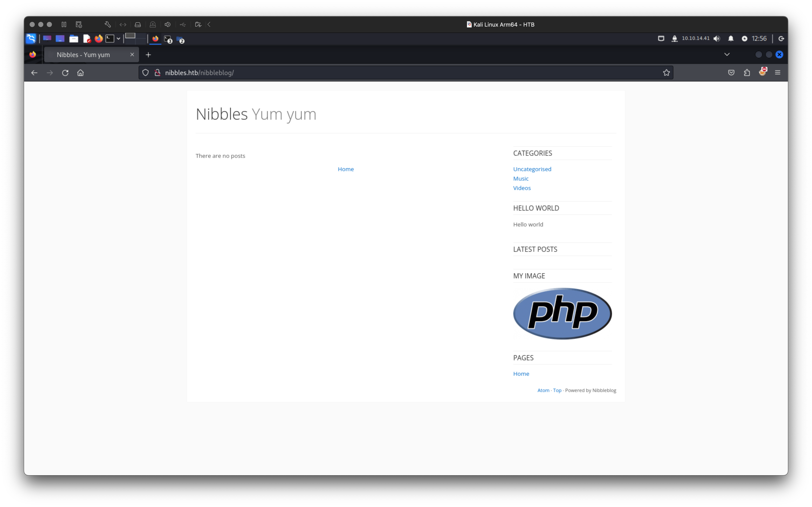Pause the virtual machine in the VM toolbar
The height and width of the screenshot is (507, 812).
[x=64, y=24]
